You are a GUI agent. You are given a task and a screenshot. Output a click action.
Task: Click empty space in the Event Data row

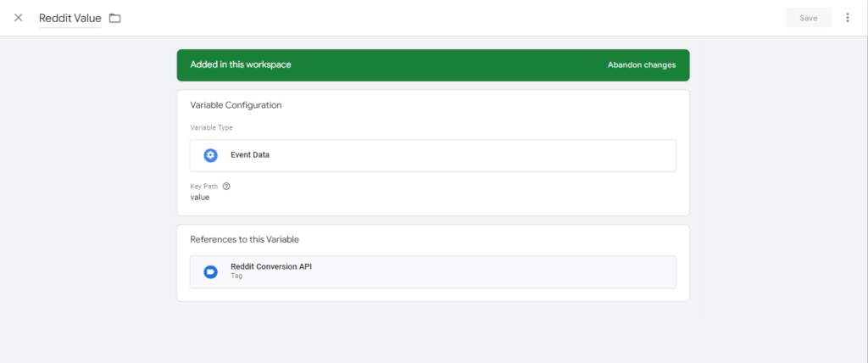(475, 155)
